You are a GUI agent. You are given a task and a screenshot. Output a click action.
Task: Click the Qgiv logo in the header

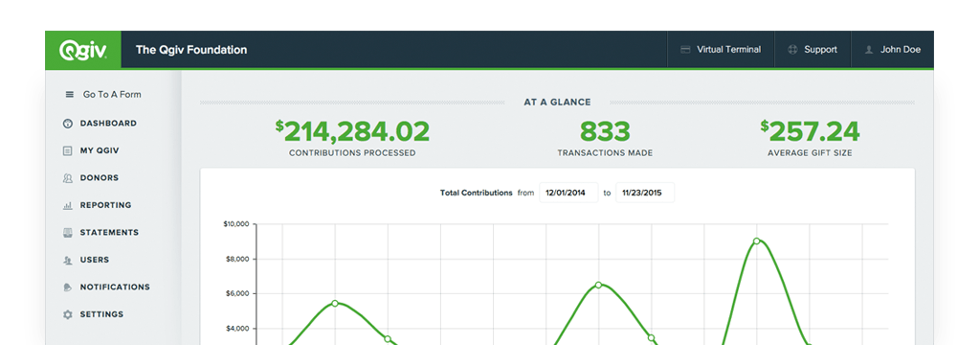point(82,50)
